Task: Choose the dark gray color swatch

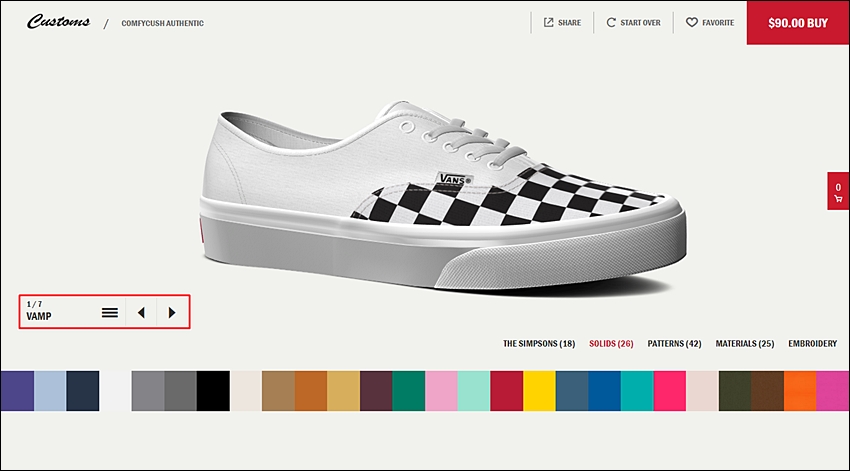Action: (x=181, y=391)
